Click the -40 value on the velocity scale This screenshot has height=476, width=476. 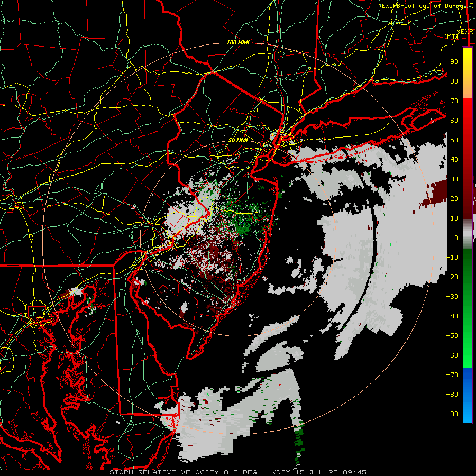pyautogui.click(x=452, y=316)
